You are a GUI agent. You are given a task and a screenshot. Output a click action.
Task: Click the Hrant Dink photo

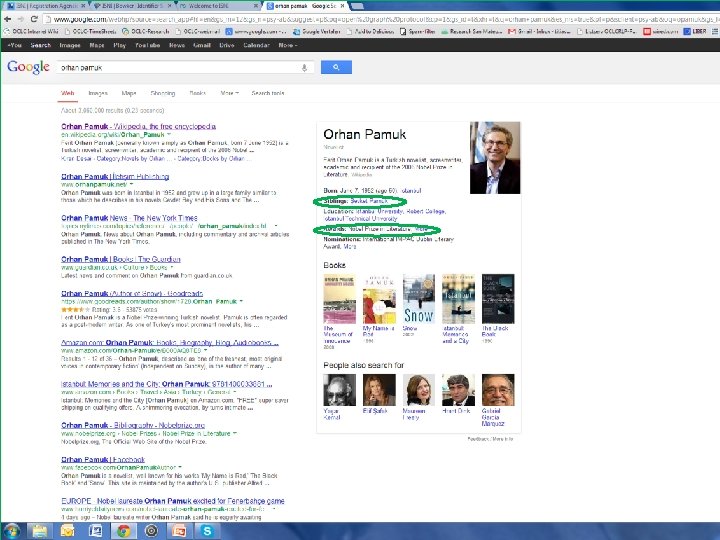(458, 390)
